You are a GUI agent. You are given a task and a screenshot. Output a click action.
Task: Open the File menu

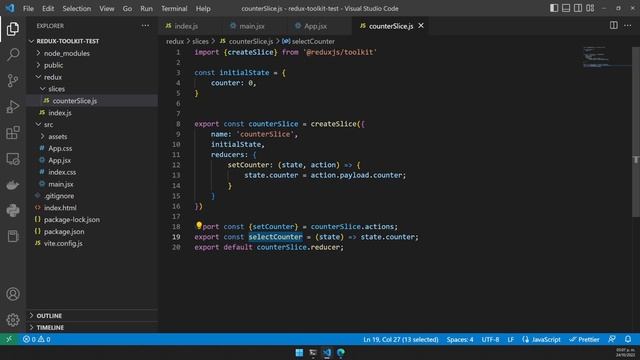pos(28,8)
